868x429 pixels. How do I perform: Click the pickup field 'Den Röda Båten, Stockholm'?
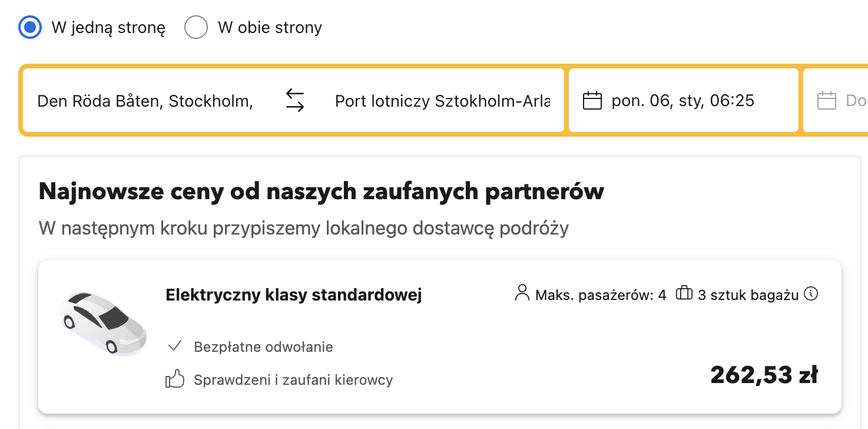coord(145,101)
